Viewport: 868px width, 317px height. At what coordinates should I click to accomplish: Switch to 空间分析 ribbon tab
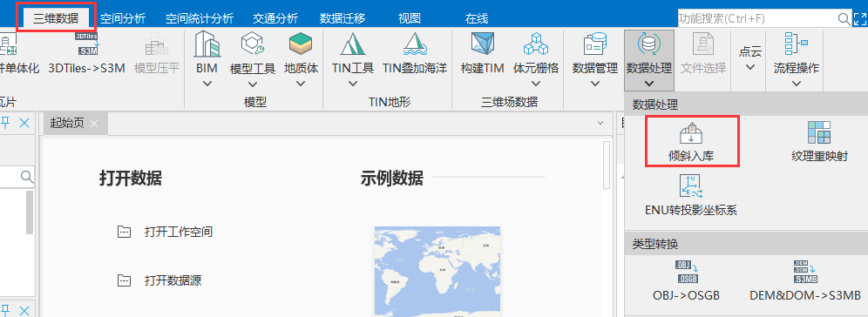coord(123,18)
